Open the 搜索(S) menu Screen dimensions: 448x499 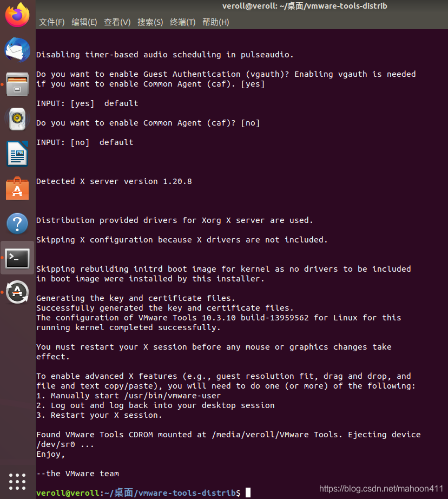(150, 22)
